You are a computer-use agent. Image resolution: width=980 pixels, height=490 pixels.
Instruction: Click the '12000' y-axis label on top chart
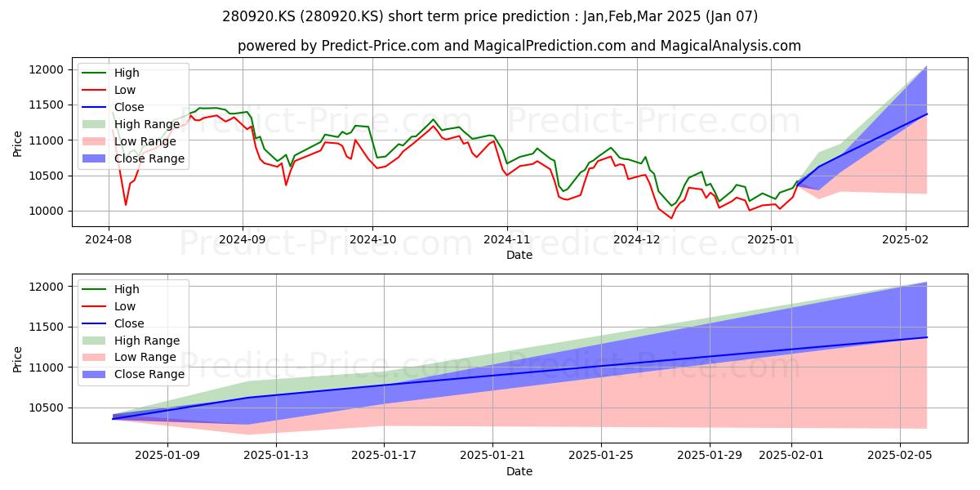(x=48, y=70)
